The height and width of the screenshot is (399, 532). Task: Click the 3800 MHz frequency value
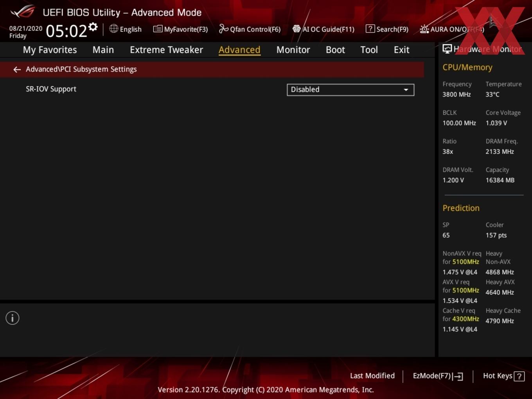point(457,94)
